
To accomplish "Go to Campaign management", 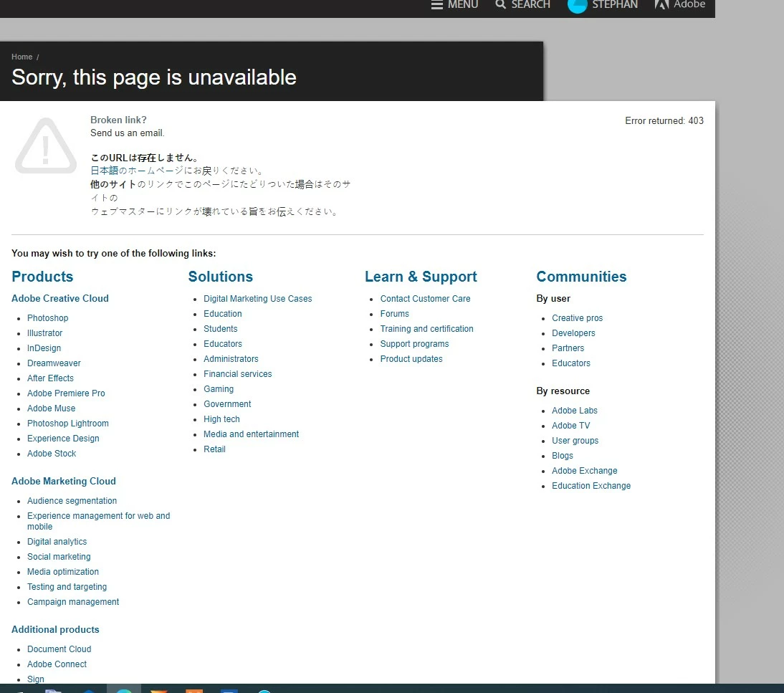I will coord(73,601).
